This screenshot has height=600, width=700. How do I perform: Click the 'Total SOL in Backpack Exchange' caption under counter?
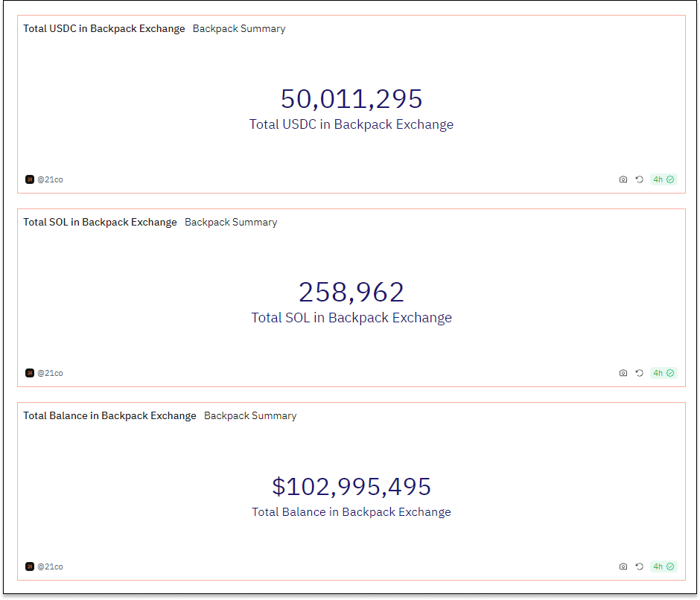coord(351,317)
